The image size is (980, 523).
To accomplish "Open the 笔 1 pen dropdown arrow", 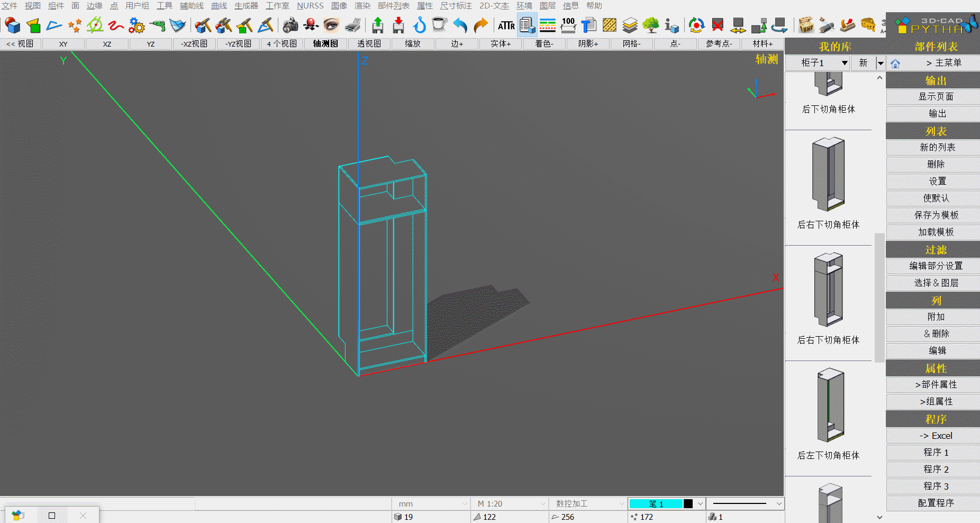I will [x=700, y=503].
